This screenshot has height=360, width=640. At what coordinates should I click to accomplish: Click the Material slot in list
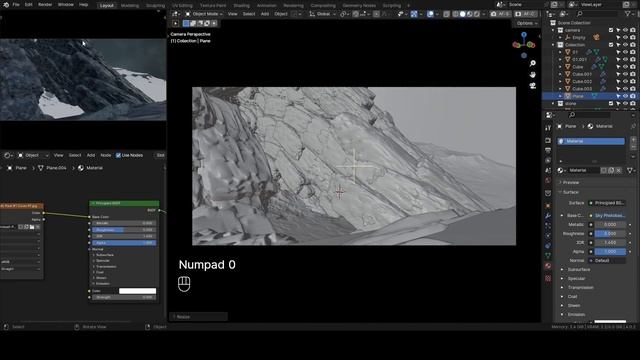[x=591, y=141]
